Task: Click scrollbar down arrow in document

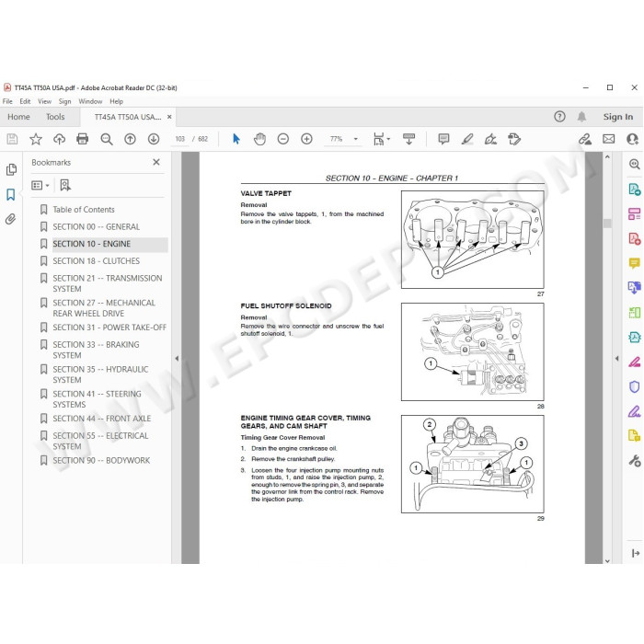Action: click(x=607, y=560)
